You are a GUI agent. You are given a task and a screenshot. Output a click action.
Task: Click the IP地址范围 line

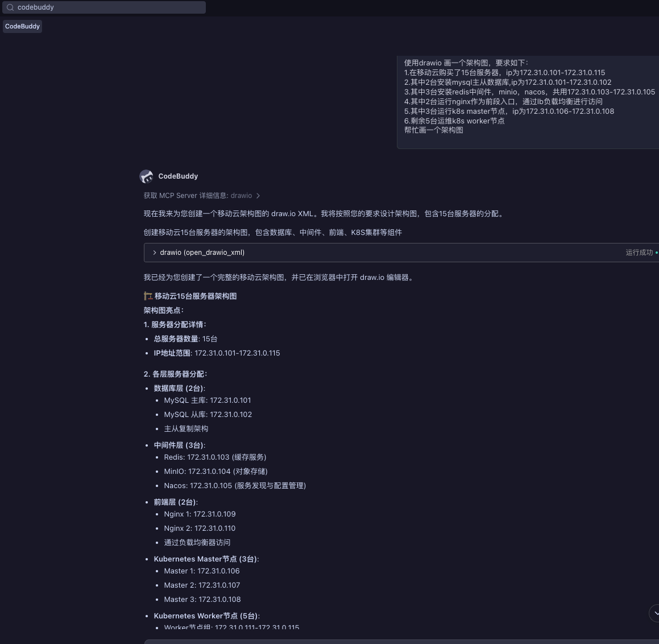217,353
